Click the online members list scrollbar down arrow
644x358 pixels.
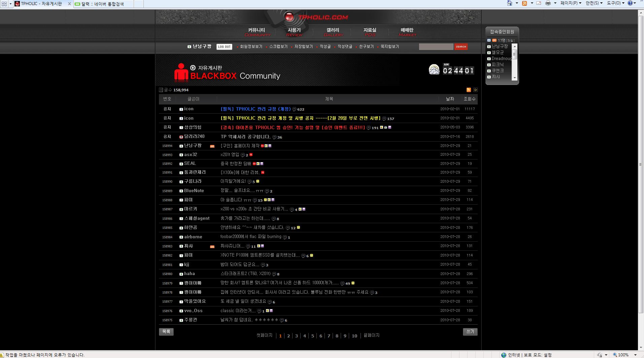pyautogui.click(x=514, y=78)
